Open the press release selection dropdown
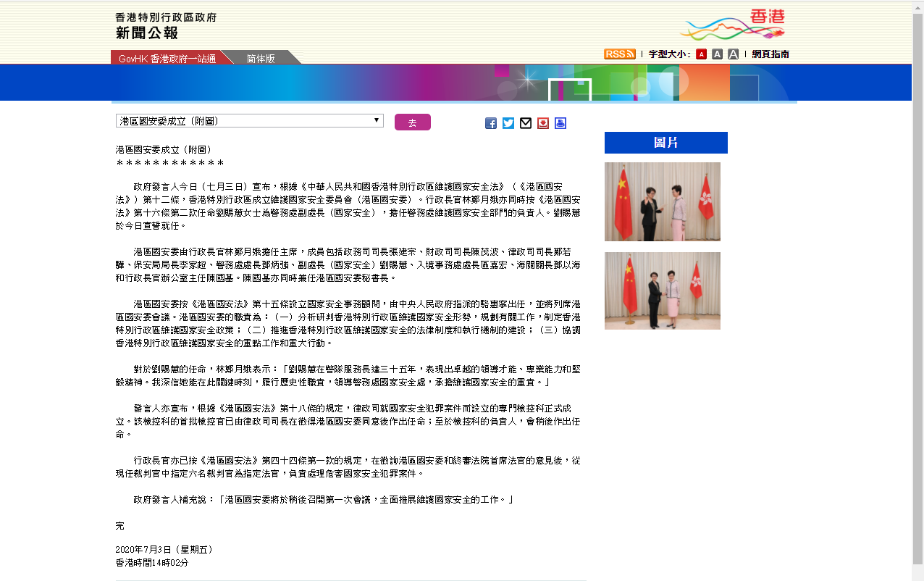The image size is (924, 581). click(250, 121)
